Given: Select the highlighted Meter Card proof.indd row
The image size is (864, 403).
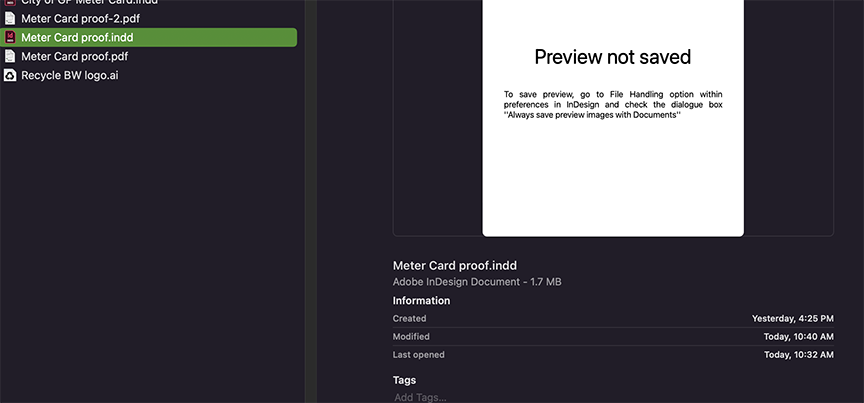Looking at the screenshot, I should (x=149, y=37).
